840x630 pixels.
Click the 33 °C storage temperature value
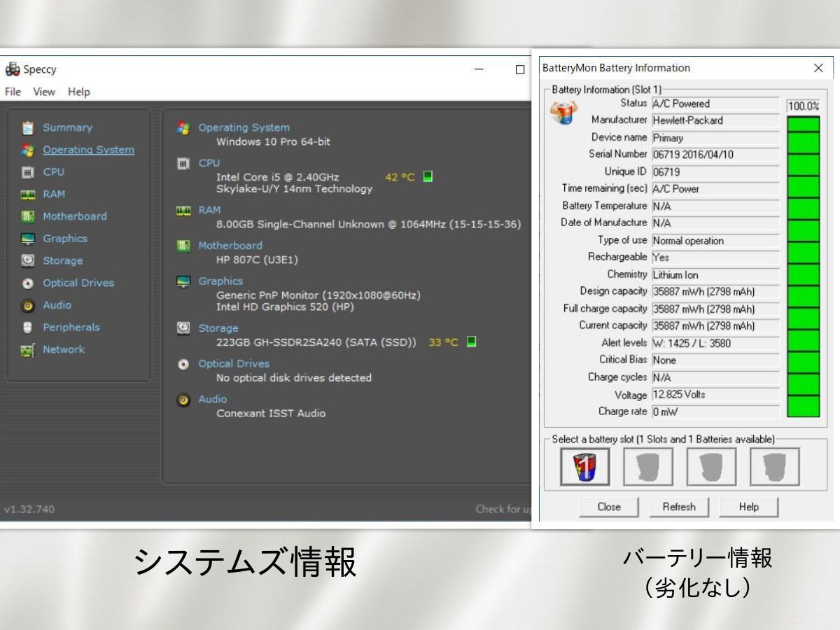coord(443,342)
